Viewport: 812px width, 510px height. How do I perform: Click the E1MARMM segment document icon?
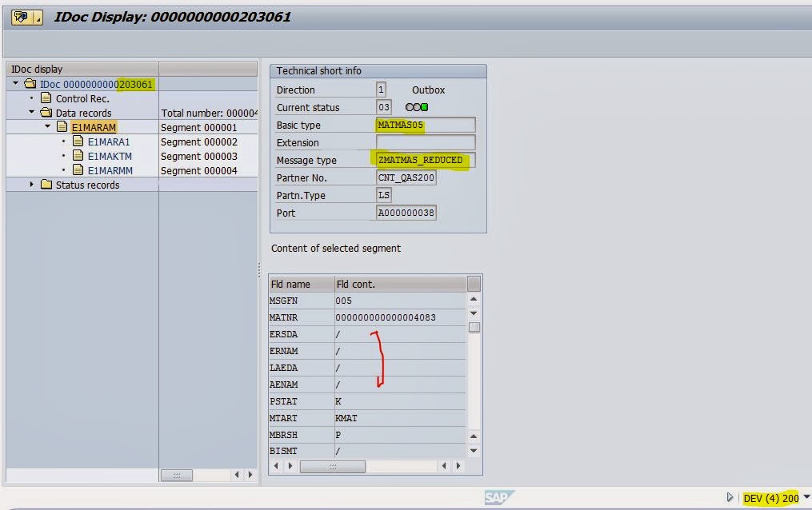(x=78, y=170)
